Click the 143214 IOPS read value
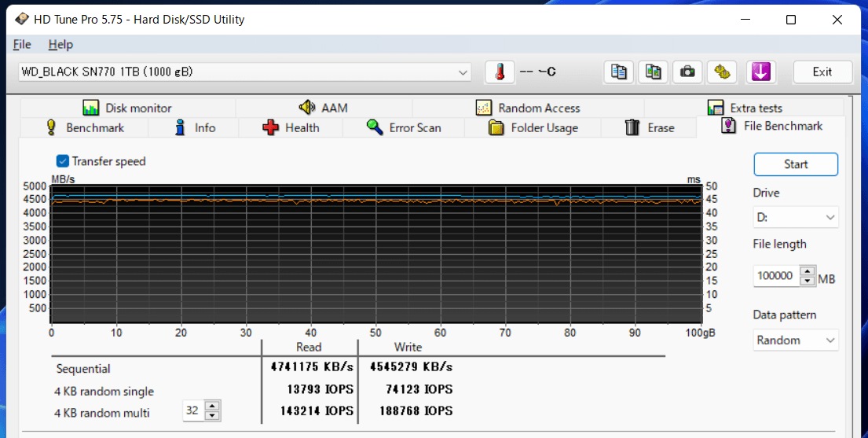This screenshot has width=868, height=438. (x=317, y=410)
